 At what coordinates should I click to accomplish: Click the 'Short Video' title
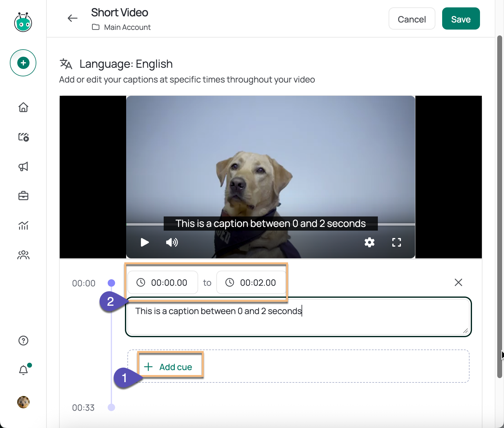tap(120, 13)
